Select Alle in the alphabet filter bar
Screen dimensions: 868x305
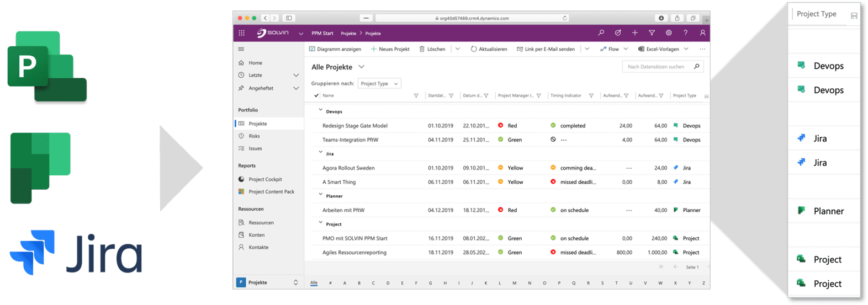pyautogui.click(x=314, y=283)
